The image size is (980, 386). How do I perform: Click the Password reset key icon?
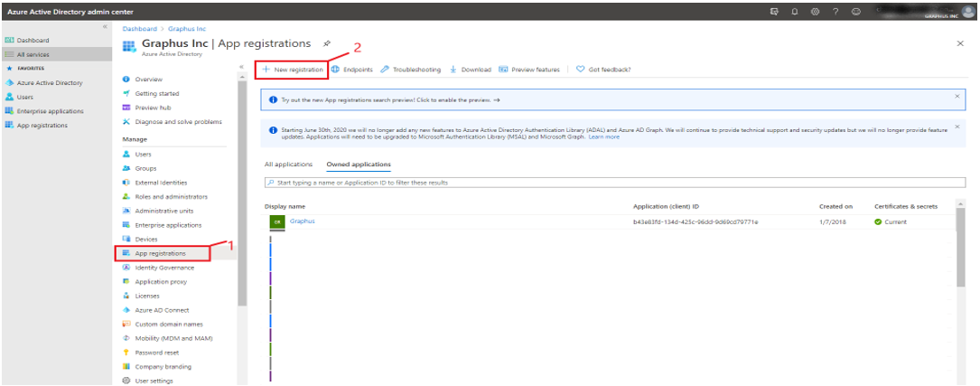point(126,353)
